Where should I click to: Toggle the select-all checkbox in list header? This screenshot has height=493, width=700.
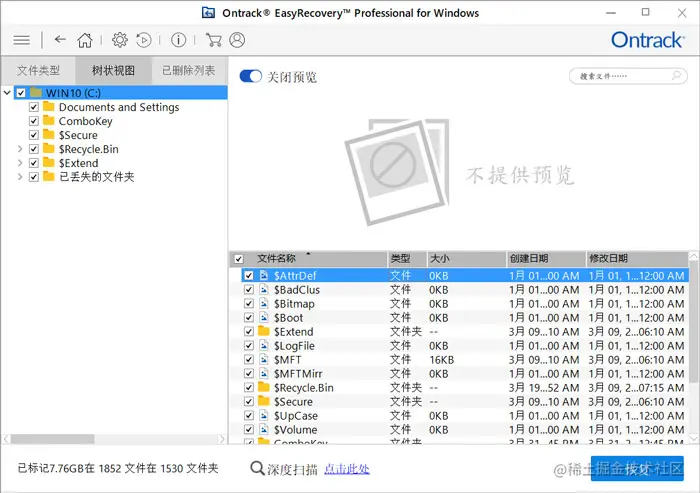coord(239,259)
